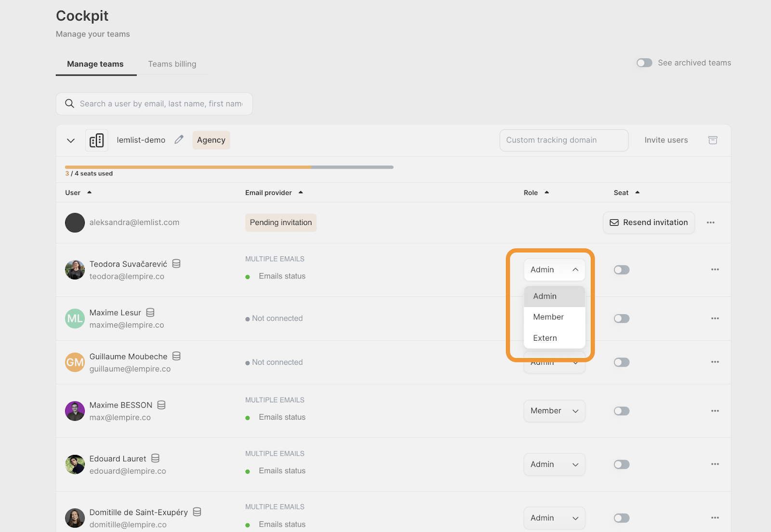771x532 pixels.
Task: Open the role dropdown for Maxime BESSON
Action: click(554, 411)
